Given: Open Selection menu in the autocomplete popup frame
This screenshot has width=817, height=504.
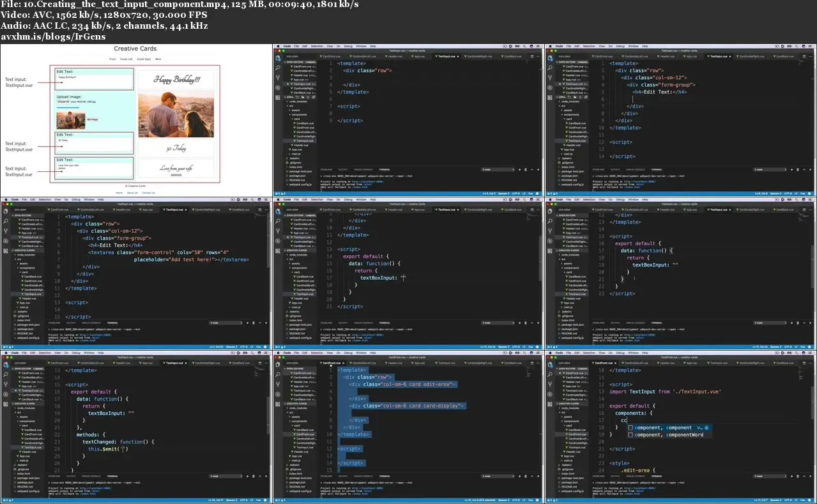Looking at the screenshot, I should point(589,353).
